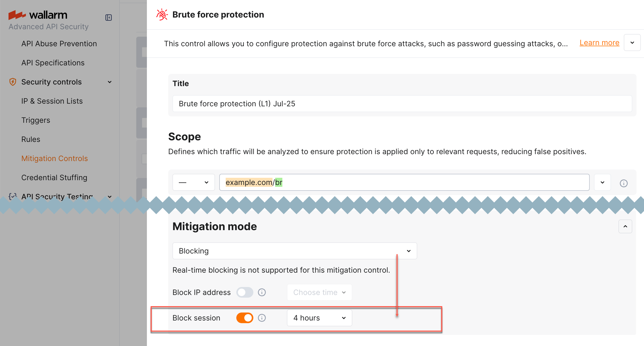Open the Credential Stuffing page
644x346 pixels.
pos(54,178)
